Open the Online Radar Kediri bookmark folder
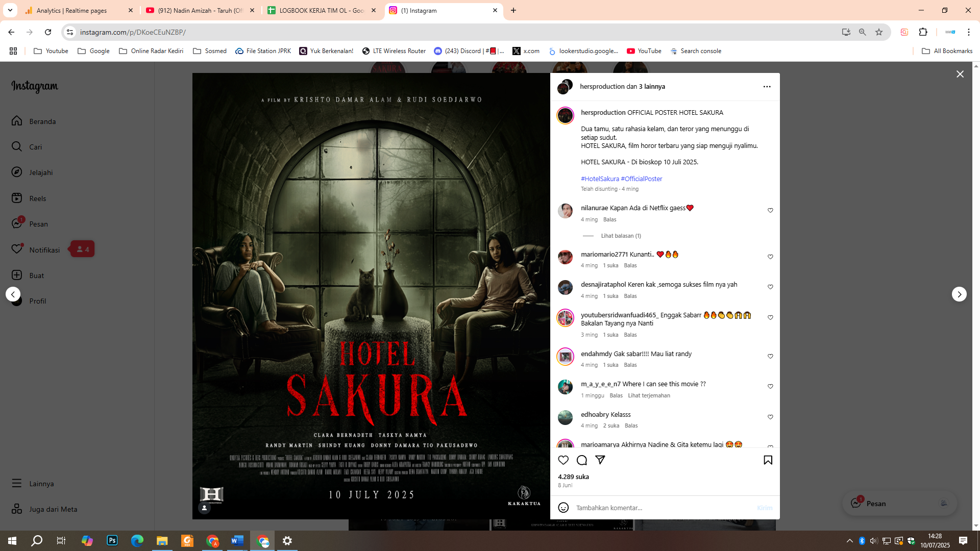This screenshot has width=980, height=551. pyautogui.click(x=151, y=51)
